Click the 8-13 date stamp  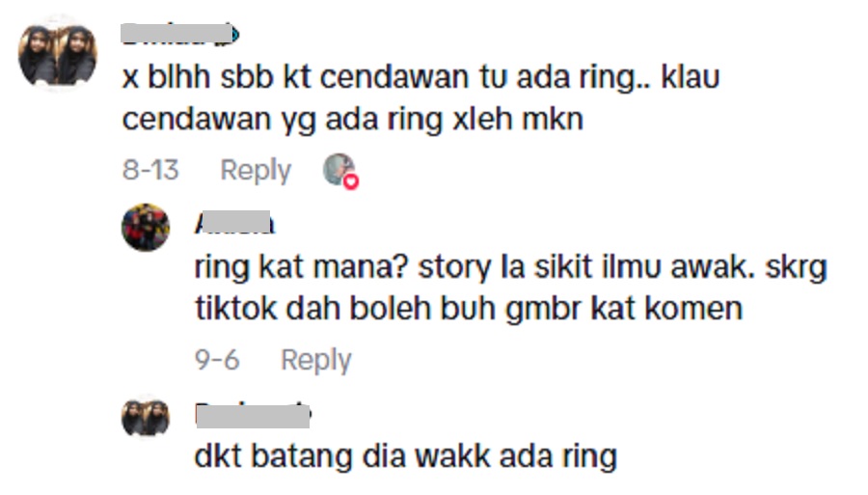point(150,170)
